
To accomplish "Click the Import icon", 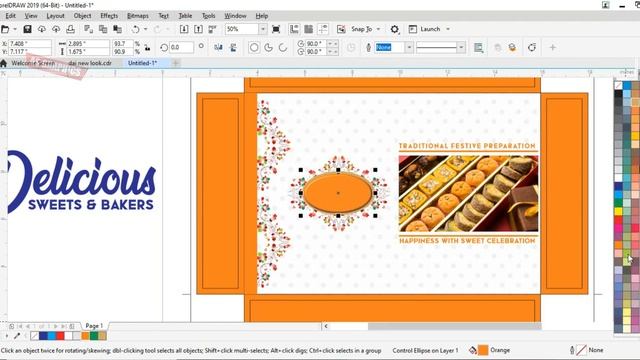I will point(184,29).
